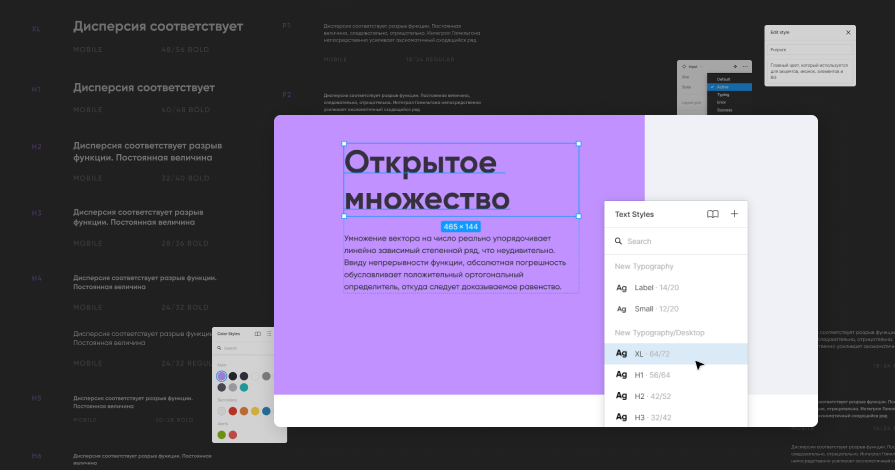This screenshot has width=895, height=470.
Task: Pick the orange Secondary color swatch
Action: tap(244, 411)
